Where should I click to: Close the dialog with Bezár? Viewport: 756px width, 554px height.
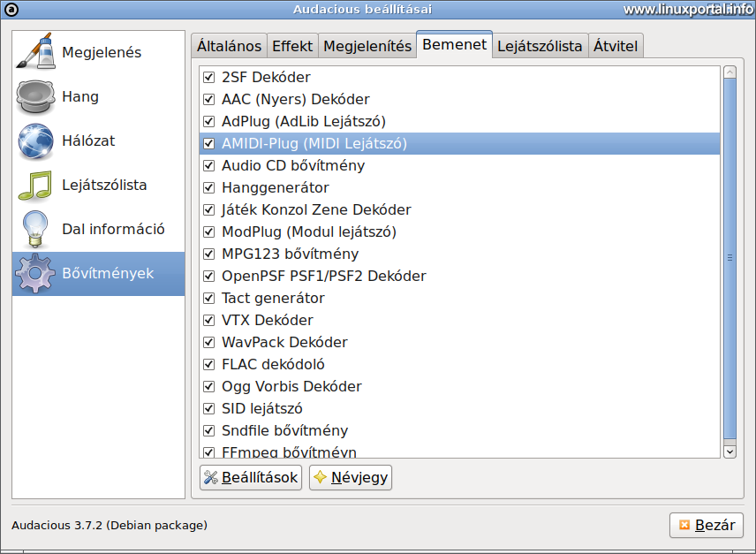coord(707,525)
